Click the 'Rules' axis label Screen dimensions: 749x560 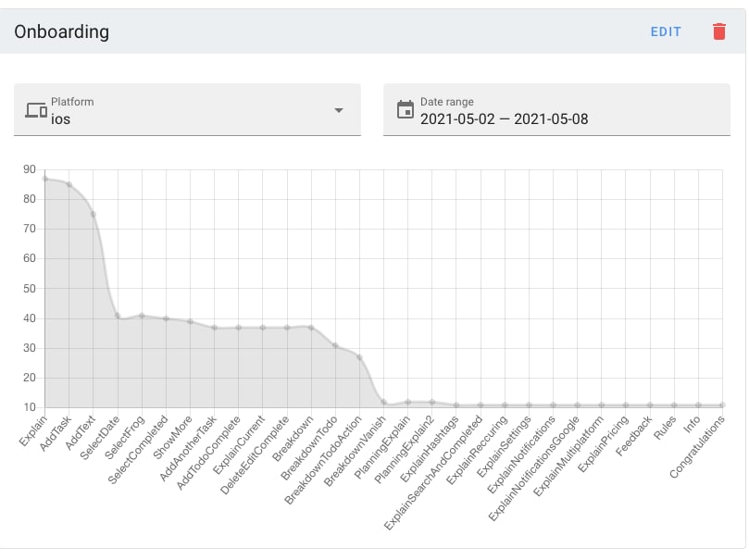coord(665,428)
